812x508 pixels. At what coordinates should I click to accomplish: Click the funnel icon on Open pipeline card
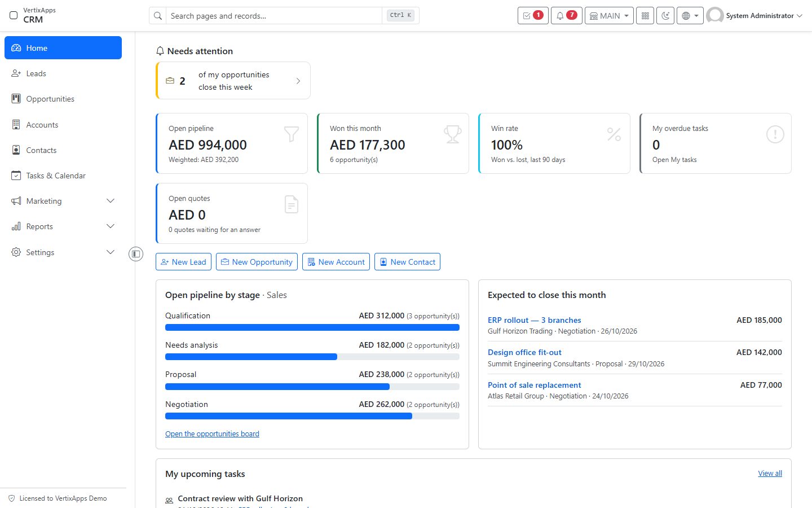tap(292, 134)
